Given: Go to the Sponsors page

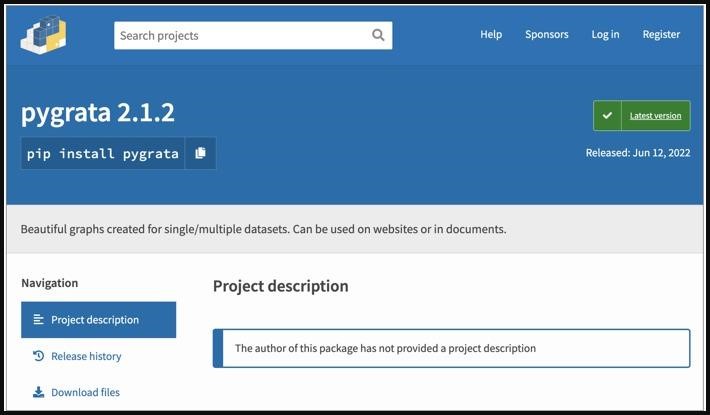Looking at the screenshot, I should pos(546,34).
